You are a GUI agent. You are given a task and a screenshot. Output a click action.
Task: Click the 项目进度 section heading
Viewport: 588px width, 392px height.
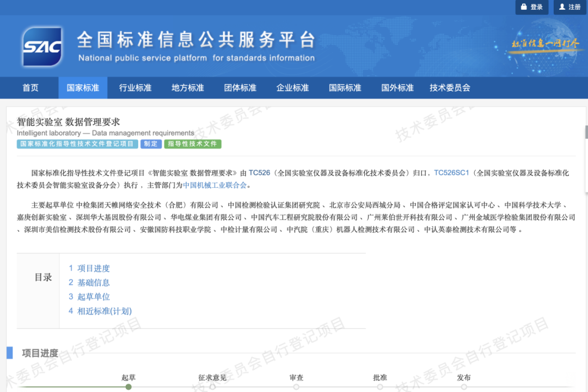click(x=40, y=353)
